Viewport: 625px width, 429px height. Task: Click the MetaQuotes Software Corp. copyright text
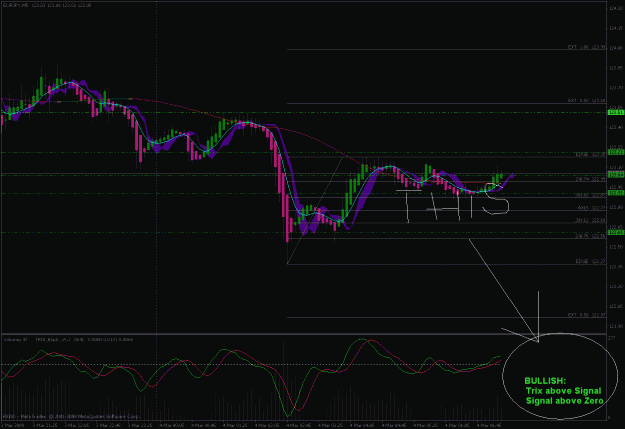(72, 416)
